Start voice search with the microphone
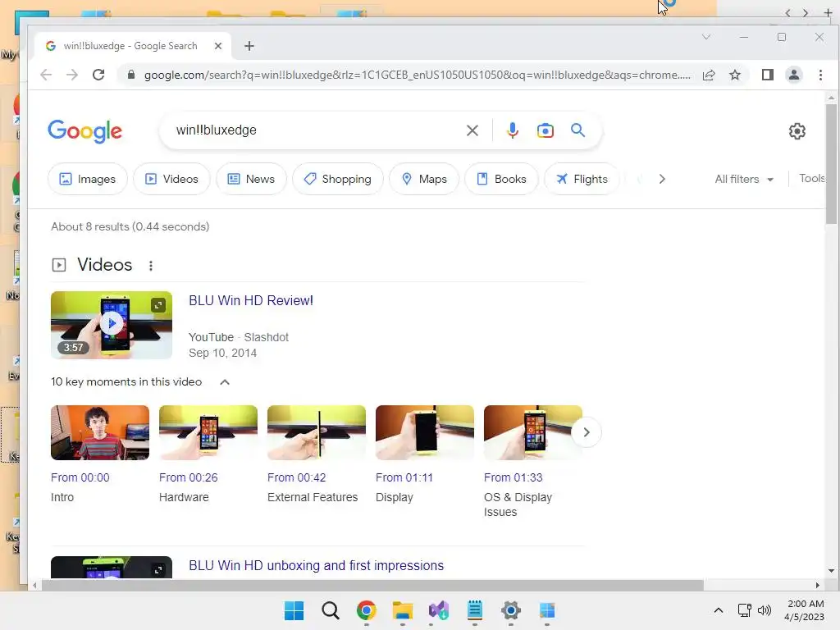 tap(513, 130)
